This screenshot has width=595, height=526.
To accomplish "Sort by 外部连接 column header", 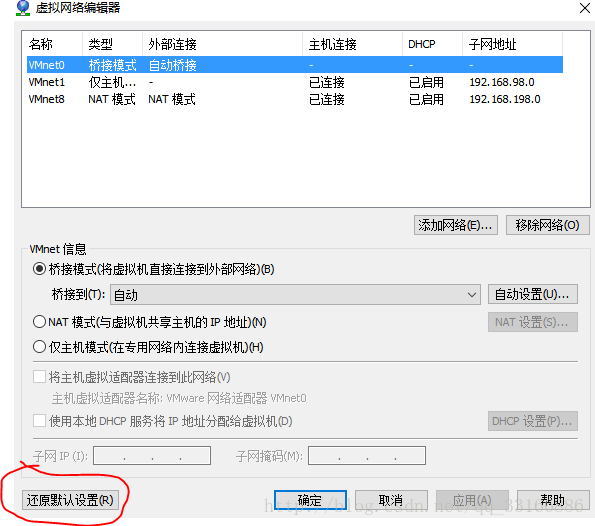I will tap(222, 44).
